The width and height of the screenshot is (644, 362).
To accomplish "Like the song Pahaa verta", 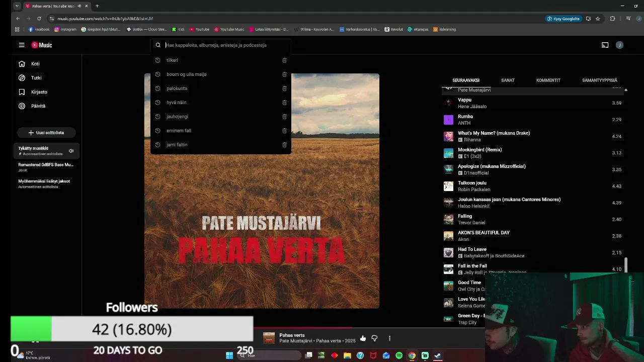I will (x=363, y=338).
